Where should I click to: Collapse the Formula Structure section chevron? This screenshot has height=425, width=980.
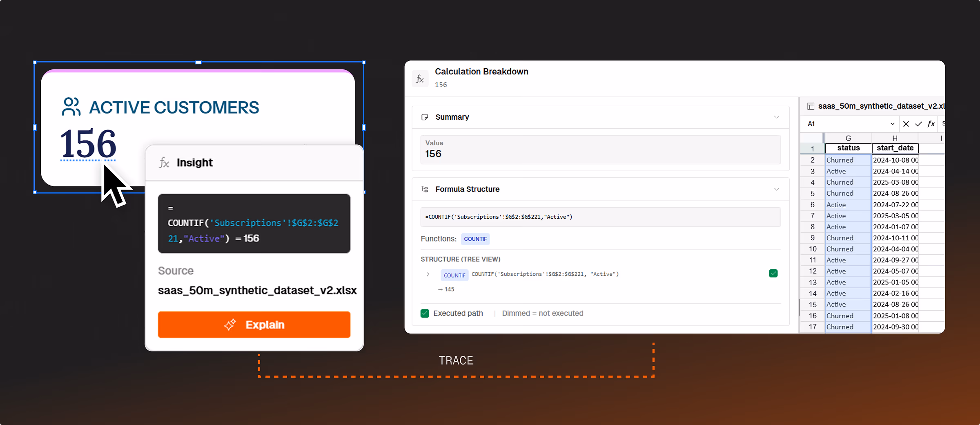(776, 189)
